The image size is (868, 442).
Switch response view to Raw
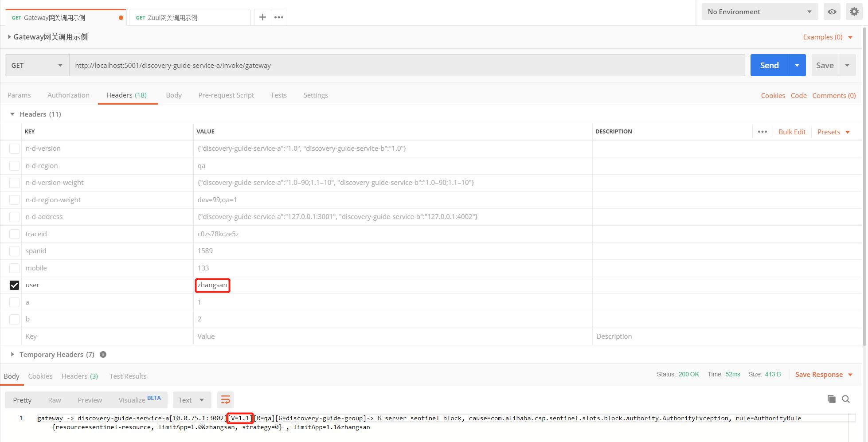(x=55, y=400)
